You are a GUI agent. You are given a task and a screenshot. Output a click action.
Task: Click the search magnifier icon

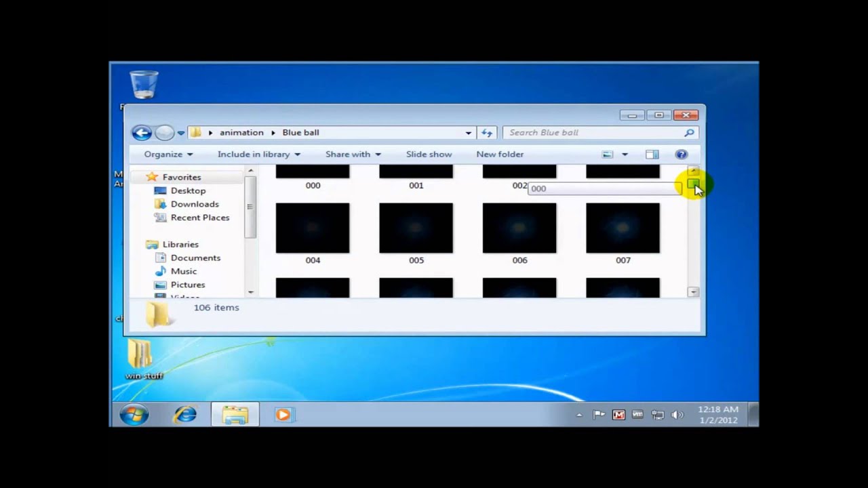click(x=689, y=133)
